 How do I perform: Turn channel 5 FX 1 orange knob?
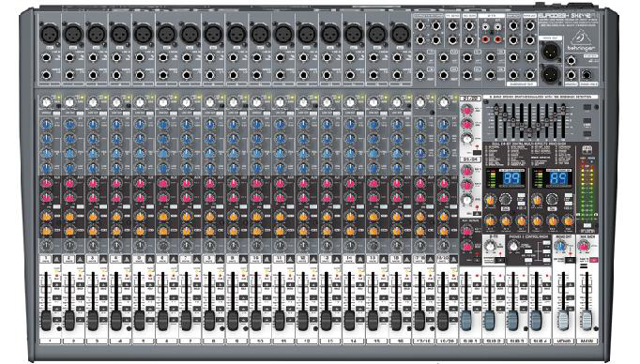(x=140, y=216)
